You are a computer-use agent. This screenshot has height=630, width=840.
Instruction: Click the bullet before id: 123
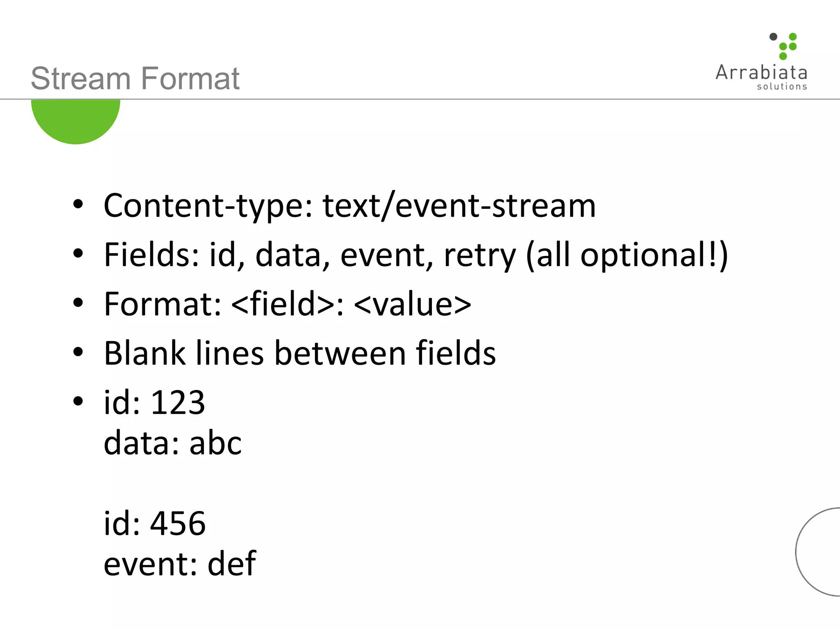coord(78,401)
